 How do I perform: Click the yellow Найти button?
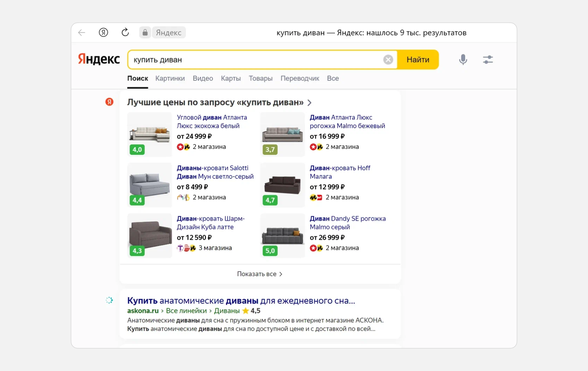coord(418,59)
